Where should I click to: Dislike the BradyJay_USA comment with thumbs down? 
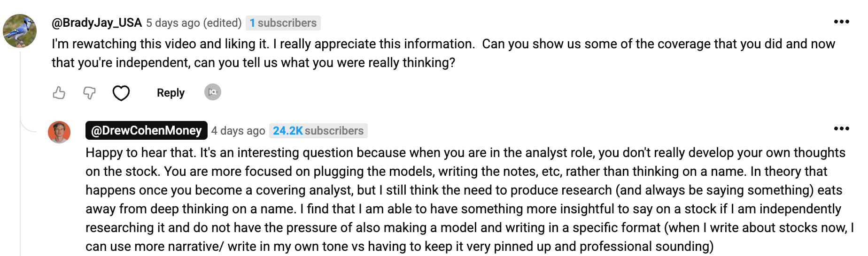pos(89,93)
